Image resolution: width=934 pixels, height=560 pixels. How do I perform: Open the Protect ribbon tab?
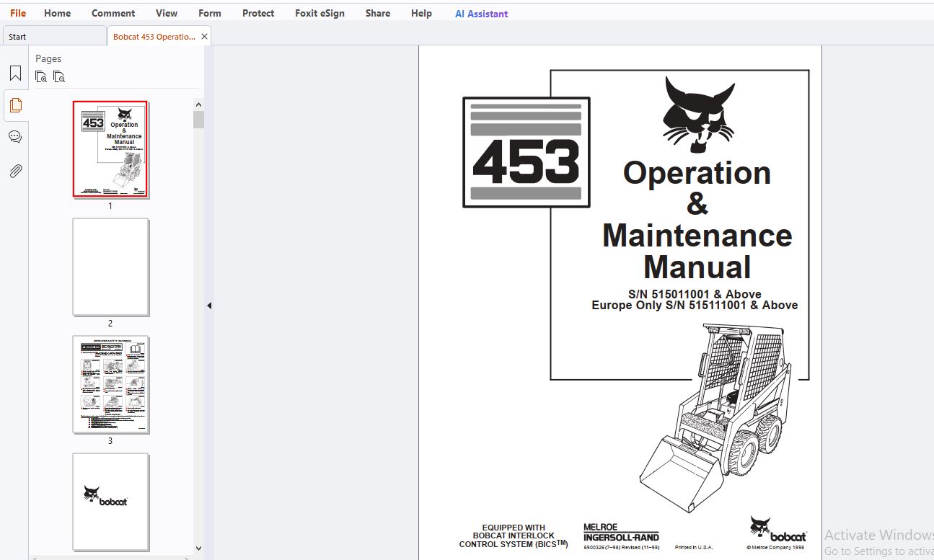coord(258,13)
